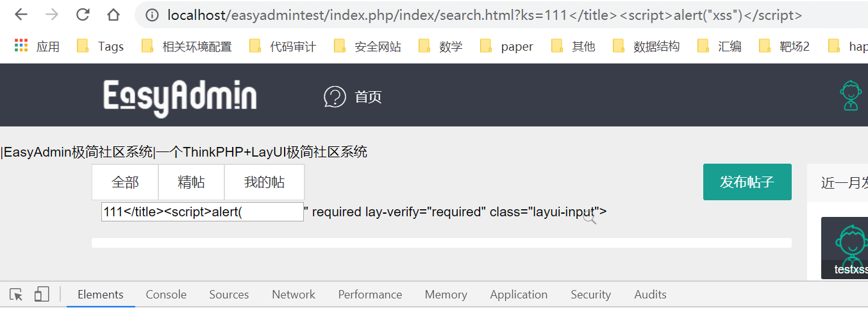Viewport: 868px width, 310px height.
Task: Open the 其他 bookmark folder
Action: (x=572, y=46)
